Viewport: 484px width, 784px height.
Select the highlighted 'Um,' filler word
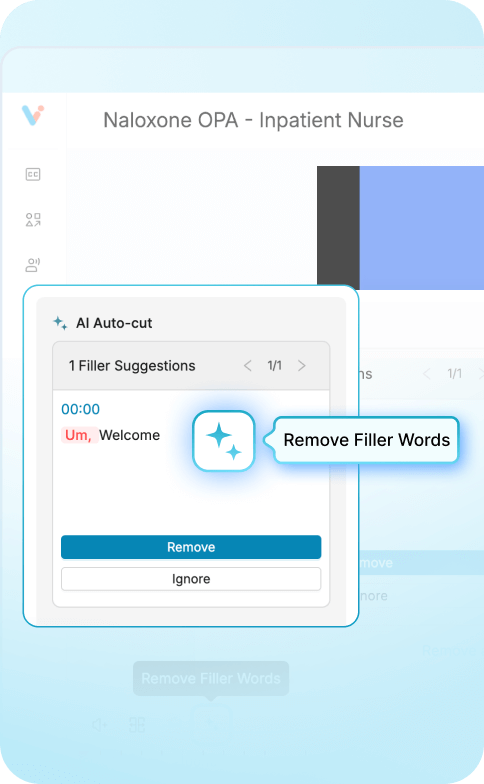pyautogui.click(x=78, y=435)
